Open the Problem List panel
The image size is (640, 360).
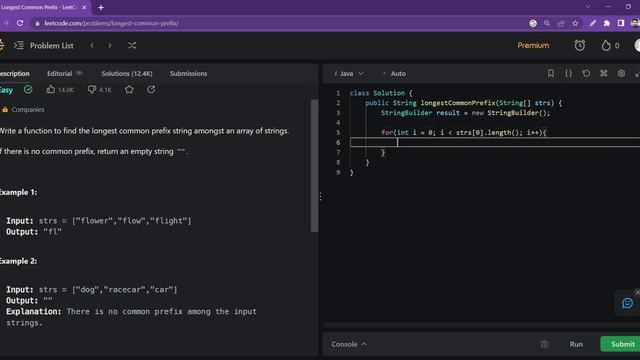pos(44,46)
